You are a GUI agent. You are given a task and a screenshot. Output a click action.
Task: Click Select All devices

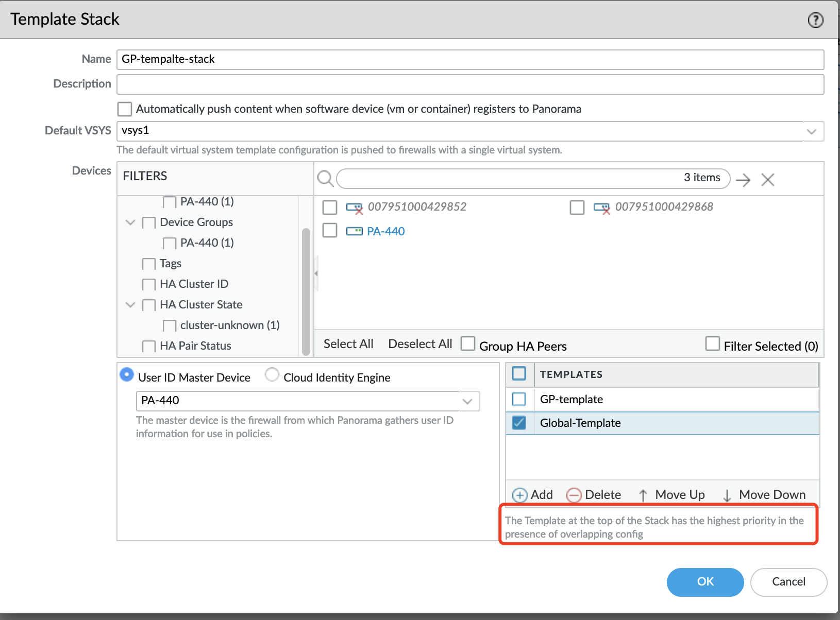(x=348, y=344)
